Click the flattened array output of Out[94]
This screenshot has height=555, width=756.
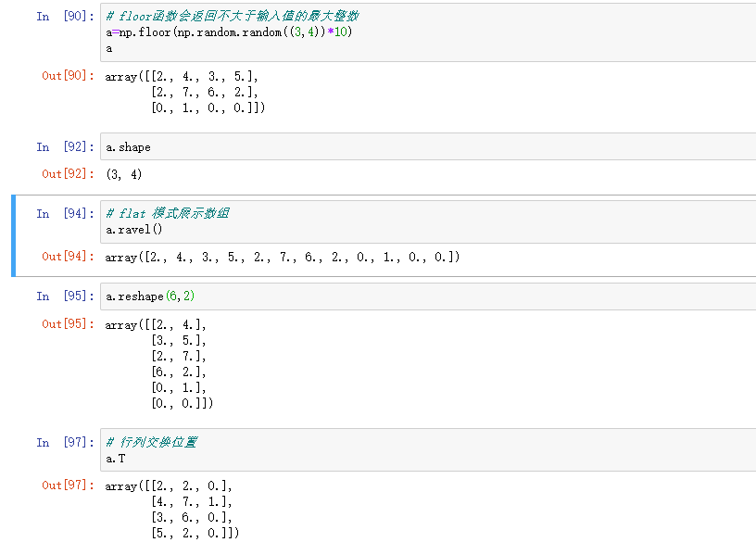(x=283, y=257)
